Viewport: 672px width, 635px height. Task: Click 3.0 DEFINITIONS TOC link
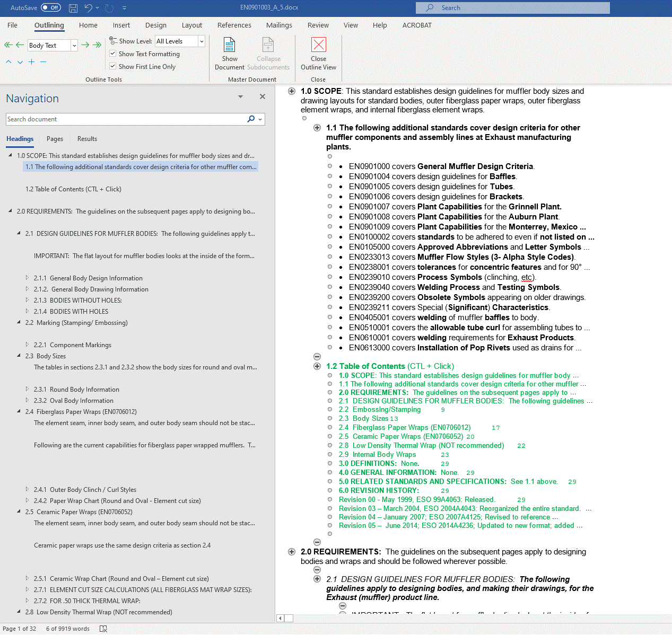coord(379,463)
